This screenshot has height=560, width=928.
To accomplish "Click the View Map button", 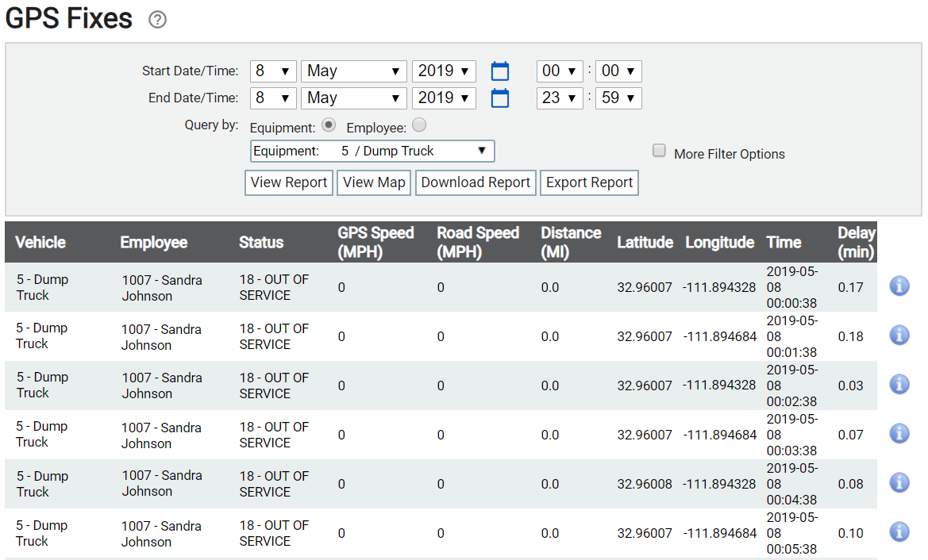I will [x=374, y=182].
